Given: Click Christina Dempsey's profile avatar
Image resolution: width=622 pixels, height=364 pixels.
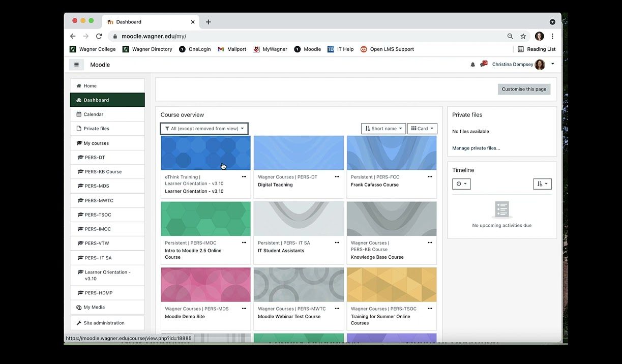Looking at the screenshot, I should tap(540, 65).
